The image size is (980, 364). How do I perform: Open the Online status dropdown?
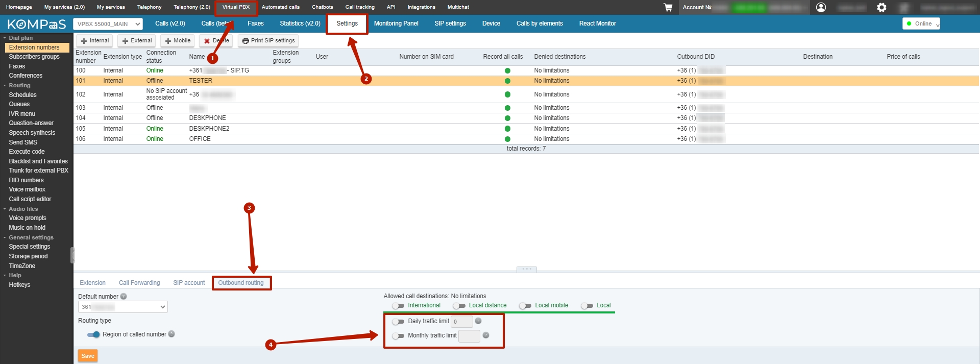[x=921, y=23]
